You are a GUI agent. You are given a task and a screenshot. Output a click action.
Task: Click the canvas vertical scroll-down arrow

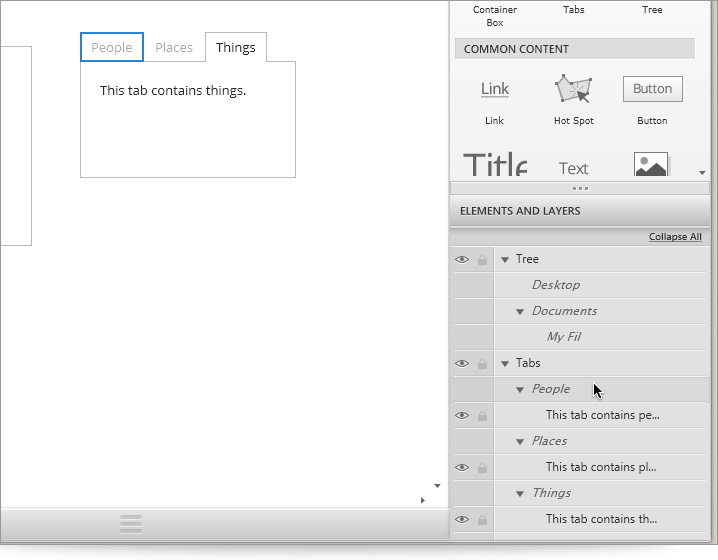click(437, 486)
